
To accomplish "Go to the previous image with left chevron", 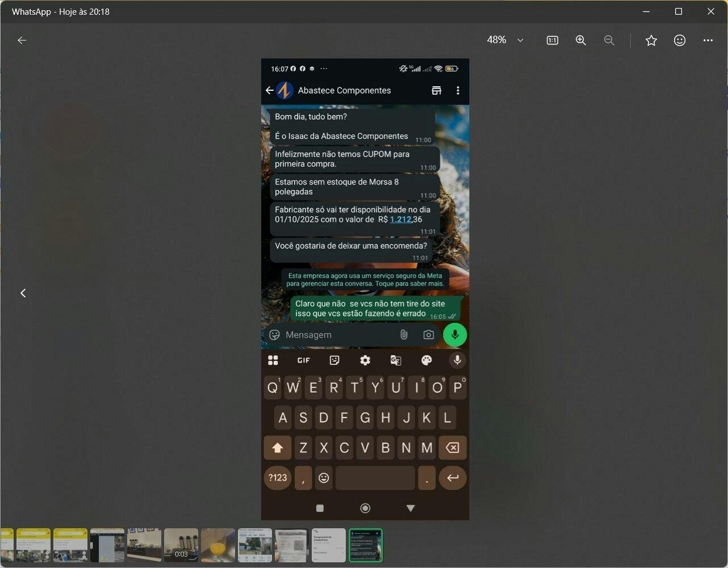I will coord(23,293).
